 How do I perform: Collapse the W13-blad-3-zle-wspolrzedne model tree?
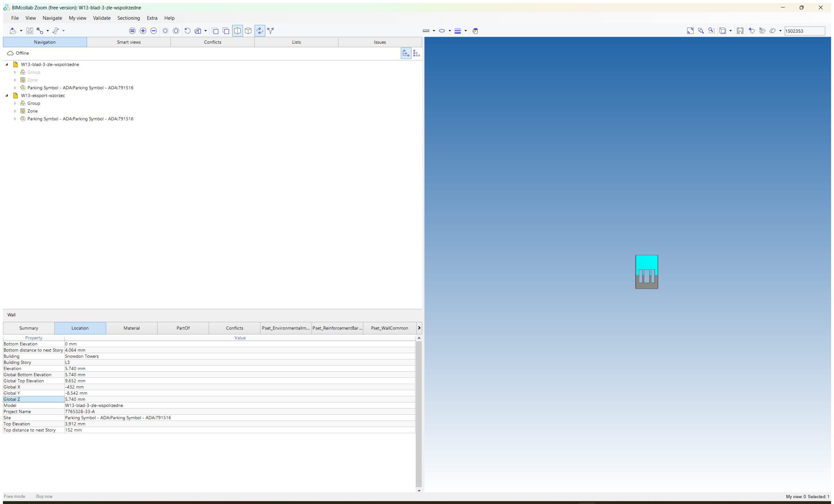click(x=7, y=64)
